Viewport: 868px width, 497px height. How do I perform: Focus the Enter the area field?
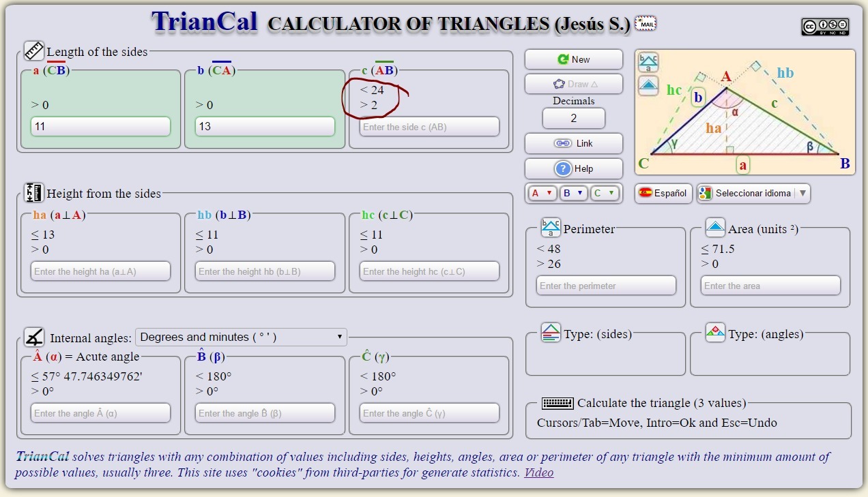(x=770, y=286)
